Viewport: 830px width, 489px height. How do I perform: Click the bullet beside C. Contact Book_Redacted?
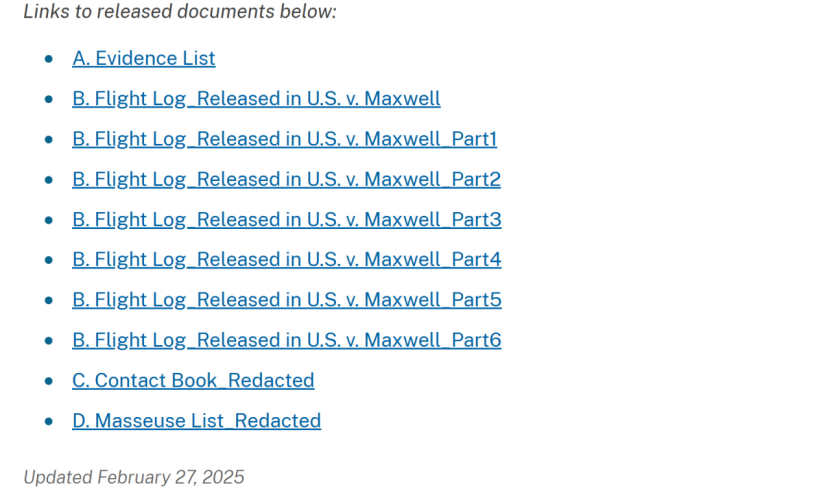tap(49, 381)
